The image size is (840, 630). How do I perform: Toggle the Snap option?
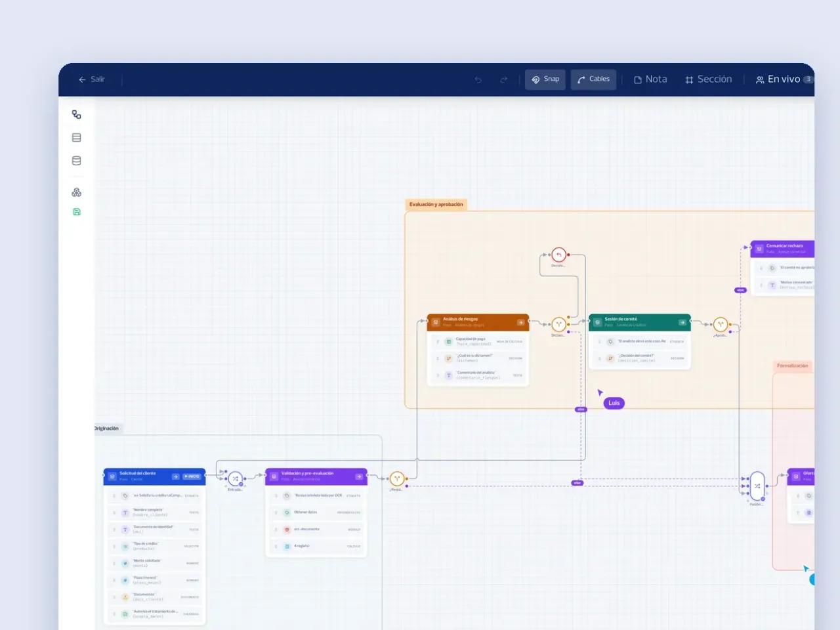(x=545, y=79)
